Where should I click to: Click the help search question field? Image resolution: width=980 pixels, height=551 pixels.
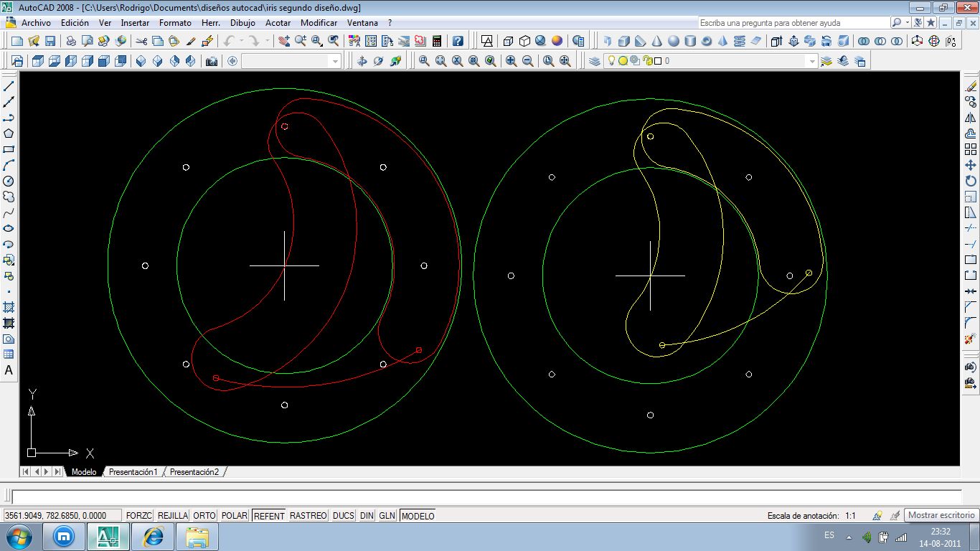(x=793, y=22)
